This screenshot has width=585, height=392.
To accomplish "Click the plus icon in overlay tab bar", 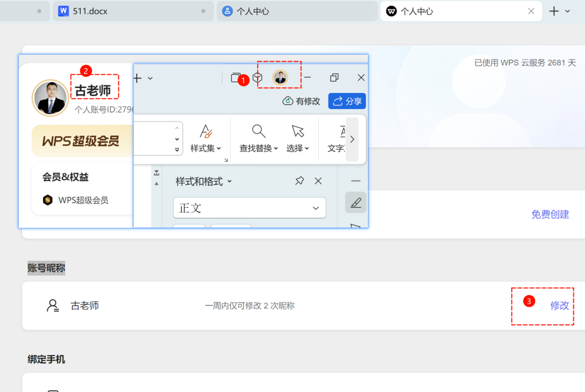I will [138, 78].
